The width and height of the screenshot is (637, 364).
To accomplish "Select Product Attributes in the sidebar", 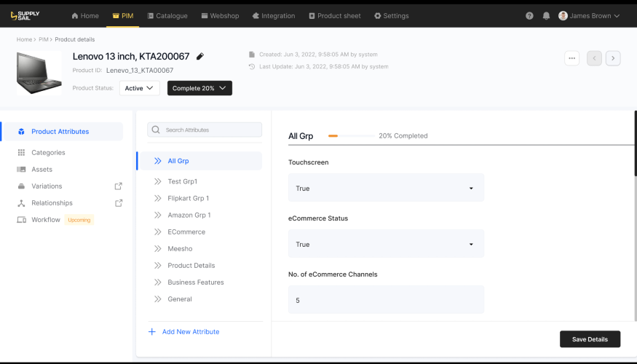I will (x=62, y=132).
